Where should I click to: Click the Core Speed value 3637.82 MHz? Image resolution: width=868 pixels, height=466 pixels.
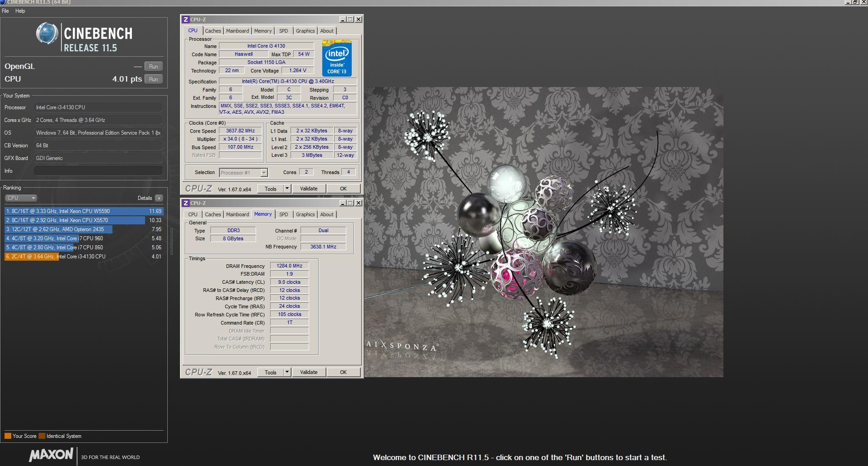pos(240,131)
